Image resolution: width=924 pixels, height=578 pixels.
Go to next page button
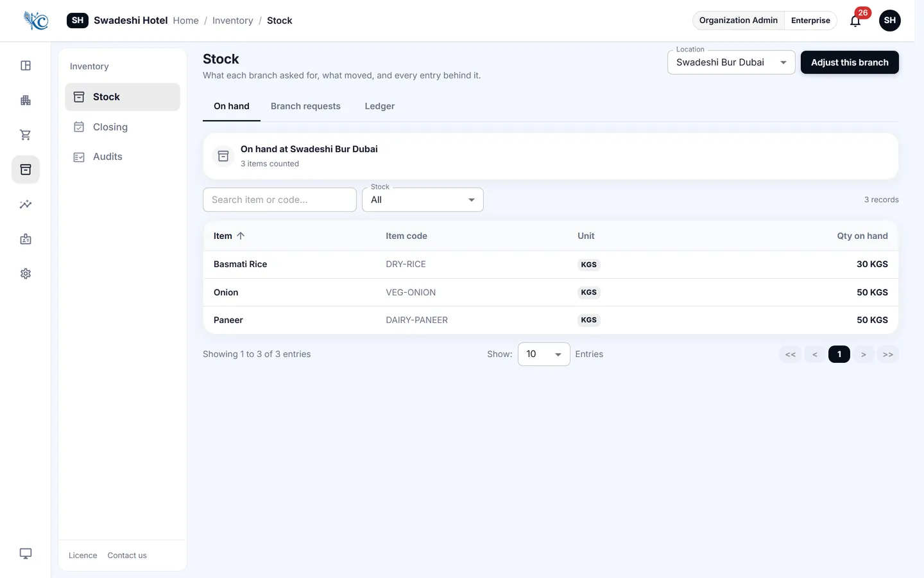click(864, 355)
